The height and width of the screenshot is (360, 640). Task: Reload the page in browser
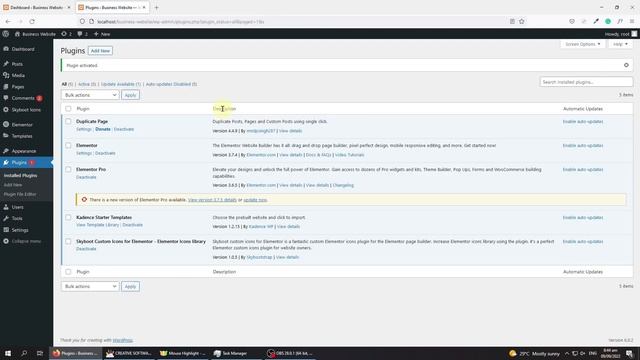click(32, 21)
